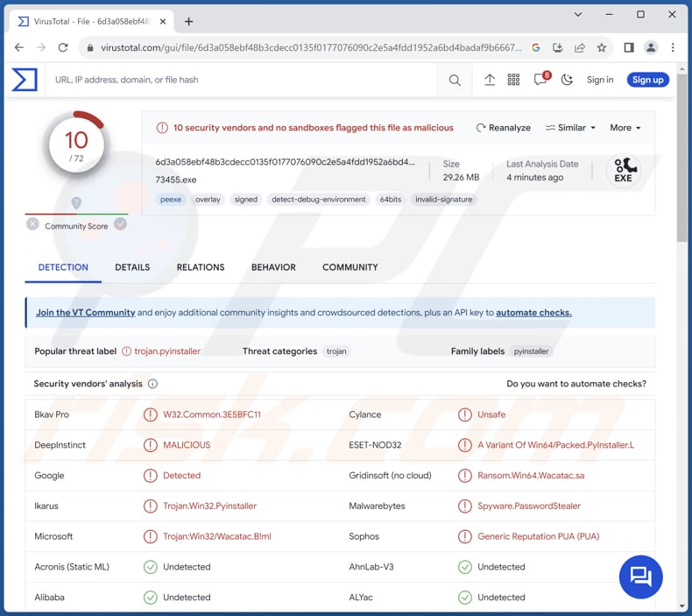This screenshot has height=616, width=692.
Task: Switch to the BEHAVIOR tab
Action: click(273, 267)
